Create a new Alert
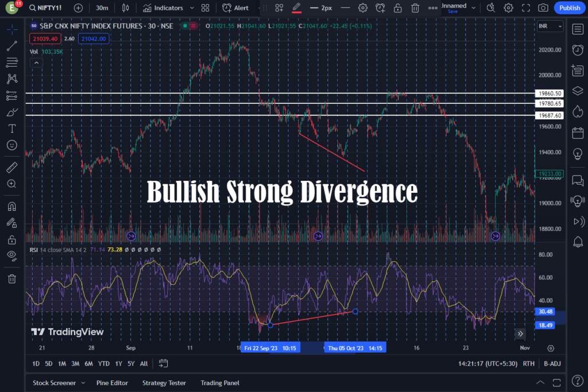Viewport: 588px width, 392px height. (x=235, y=8)
